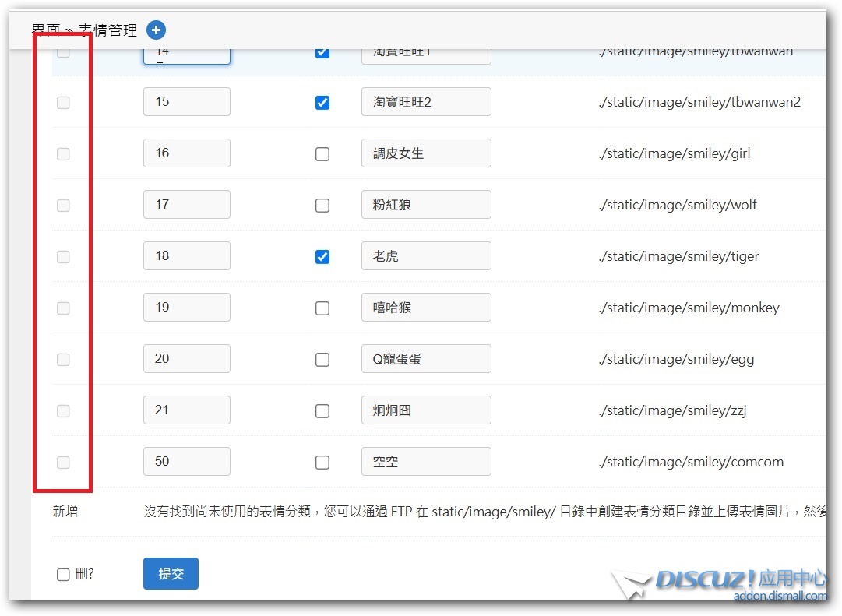Tick the delete checkbox for 炯炯囧 row
The height and width of the screenshot is (616, 842).
[63, 411]
